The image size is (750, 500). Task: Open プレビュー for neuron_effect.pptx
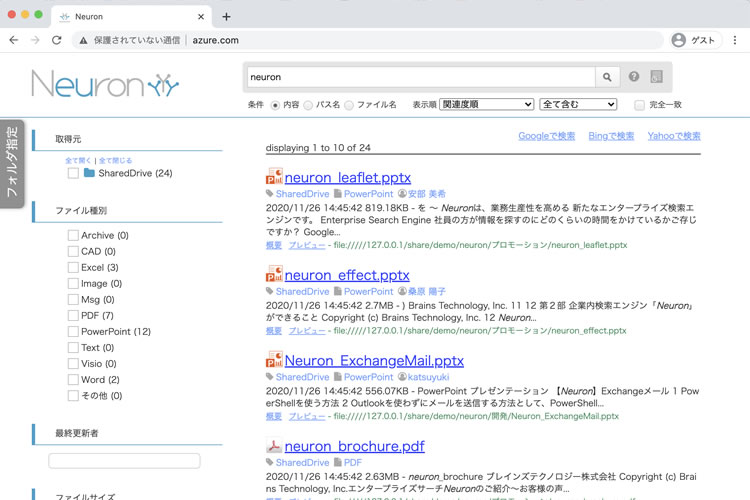point(307,331)
